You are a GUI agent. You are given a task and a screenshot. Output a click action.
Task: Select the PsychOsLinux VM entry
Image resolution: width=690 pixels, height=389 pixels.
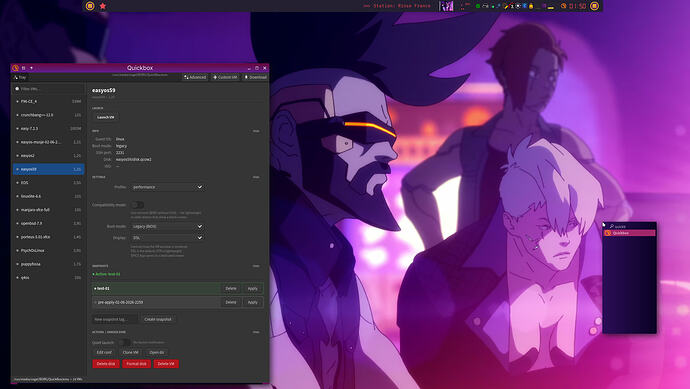48,250
